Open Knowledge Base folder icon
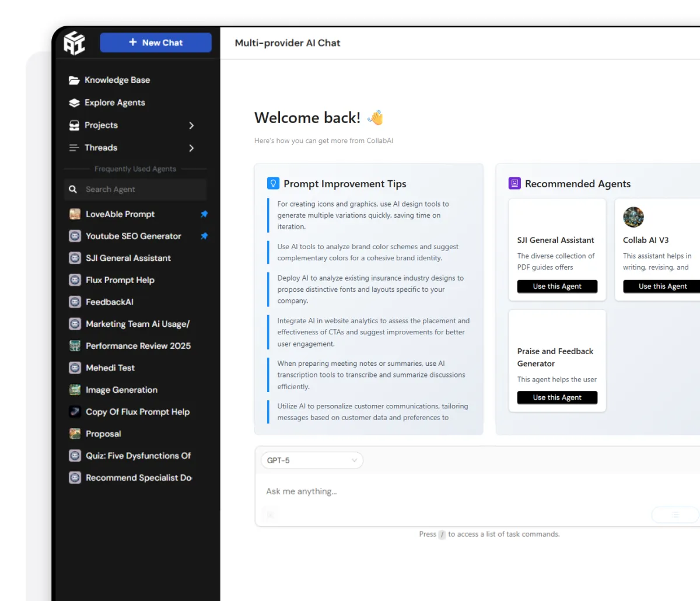 pos(74,81)
